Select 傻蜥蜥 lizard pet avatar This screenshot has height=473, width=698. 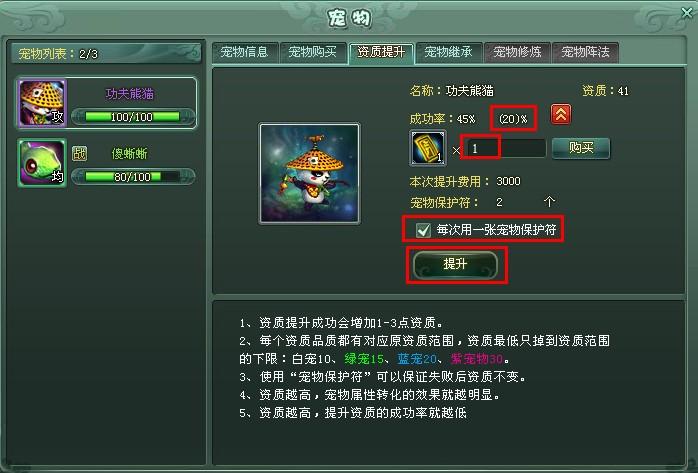(x=42, y=162)
